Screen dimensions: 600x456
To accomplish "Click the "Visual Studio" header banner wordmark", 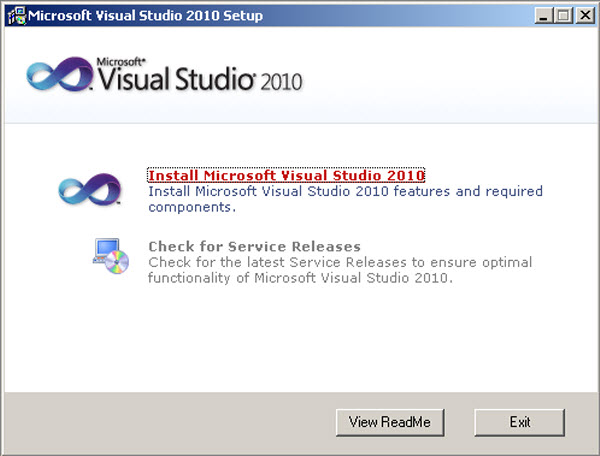I will pos(178,81).
